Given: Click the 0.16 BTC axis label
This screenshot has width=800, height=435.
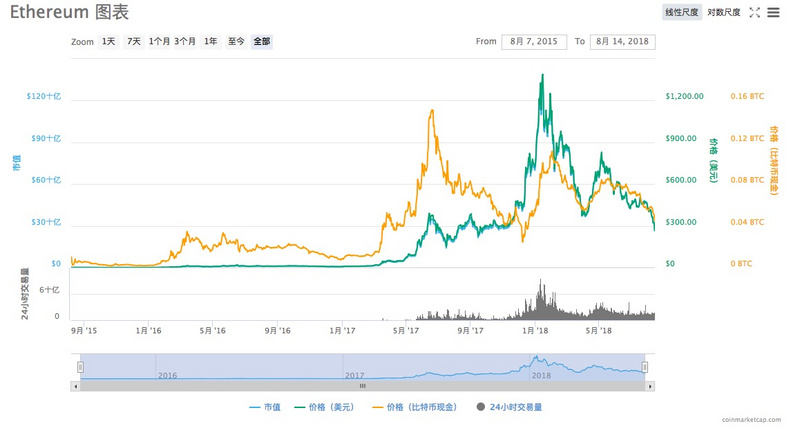Looking at the screenshot, I should (x=747, y=96).
